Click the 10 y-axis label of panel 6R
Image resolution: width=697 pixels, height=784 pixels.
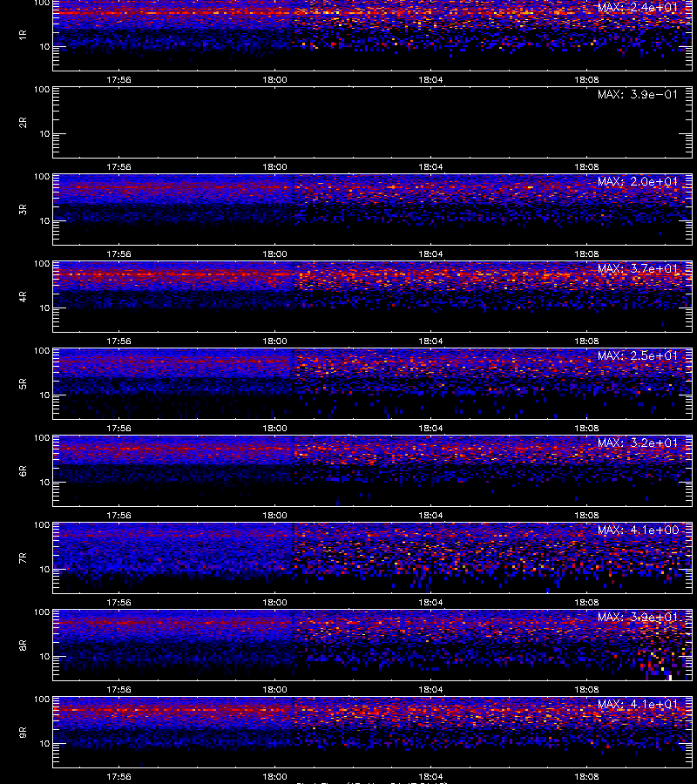tap(44, 482)
